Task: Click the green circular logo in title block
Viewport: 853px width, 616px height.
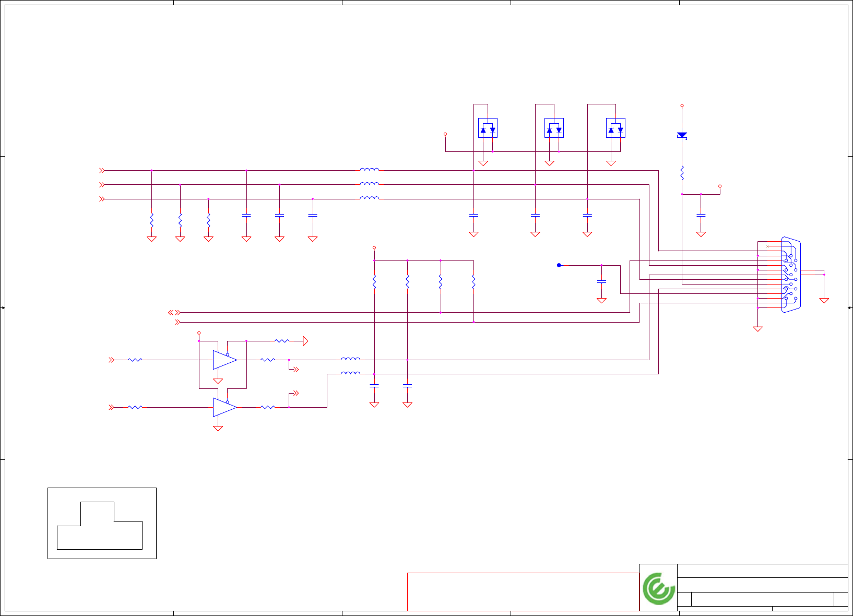Action: pyautogui.click(x=659, y=588)
